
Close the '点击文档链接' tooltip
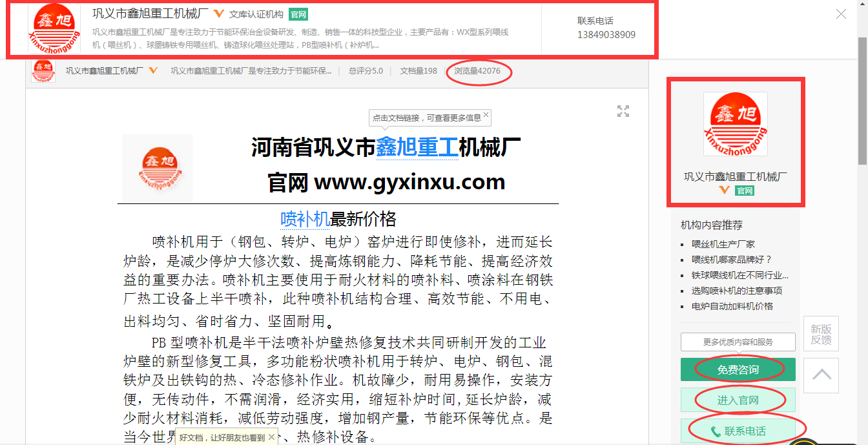486,116
